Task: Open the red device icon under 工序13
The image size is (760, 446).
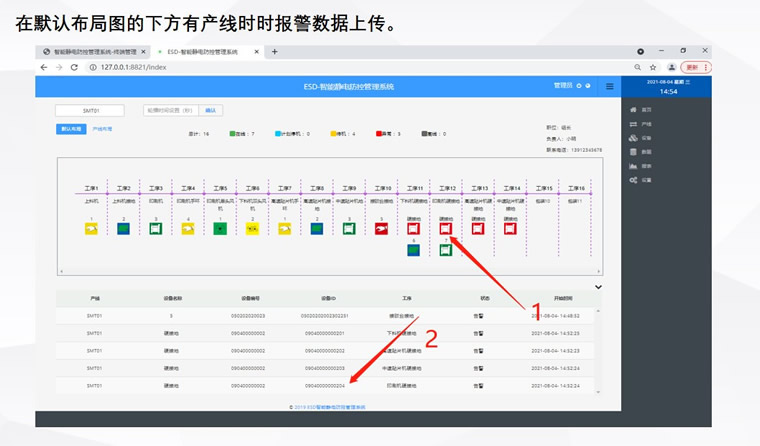Action: coord(478,228)
